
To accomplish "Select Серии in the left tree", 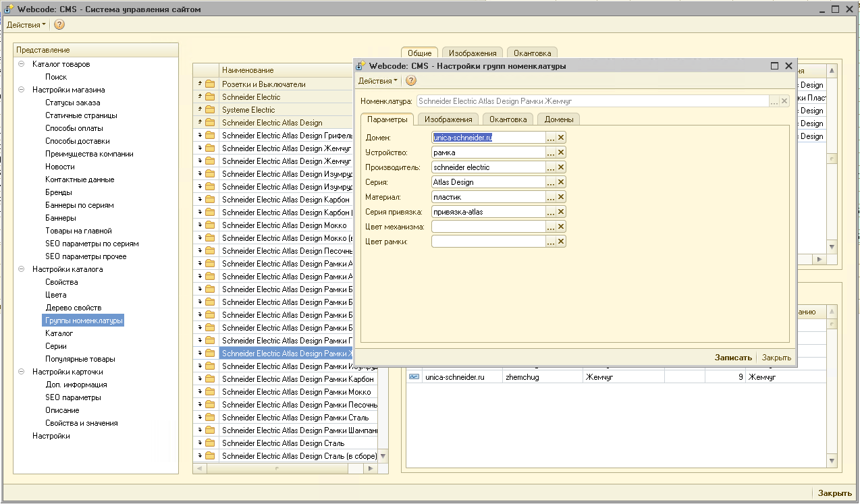I will tap(56, 346).
